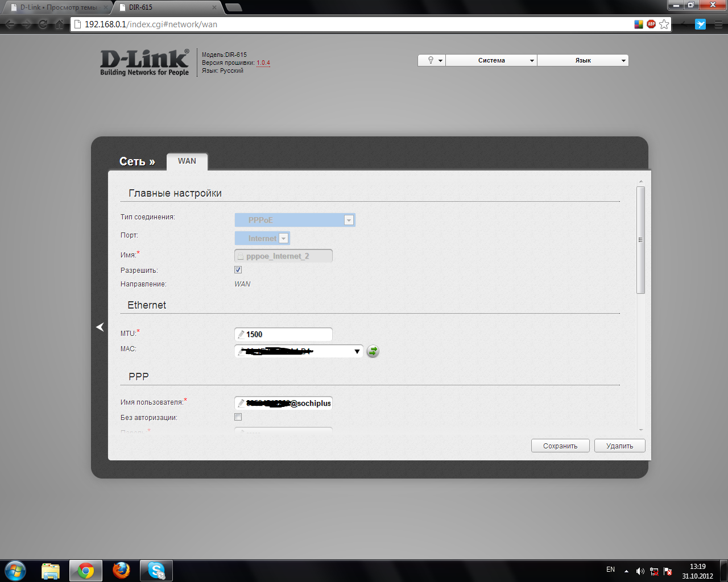This screenshot has width=728, height=582.
Task: Click the Главные настройки heading
Action: coord(175,193)
